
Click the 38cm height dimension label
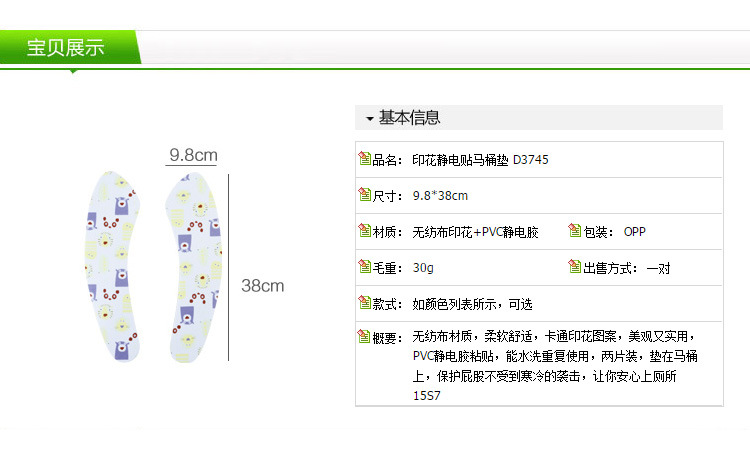pyautogui.click(x=263, y=286)
